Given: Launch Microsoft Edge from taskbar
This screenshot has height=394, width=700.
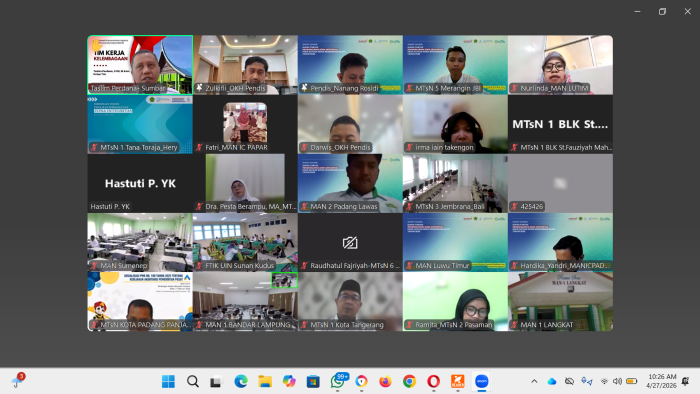Looking at the screenshot, I should click(241, 382).
